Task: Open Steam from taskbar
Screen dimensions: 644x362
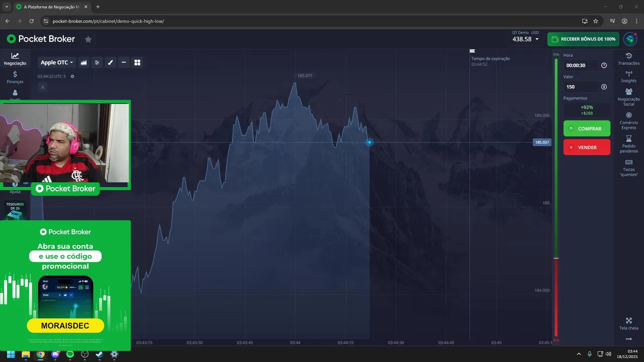Action: 100,354
